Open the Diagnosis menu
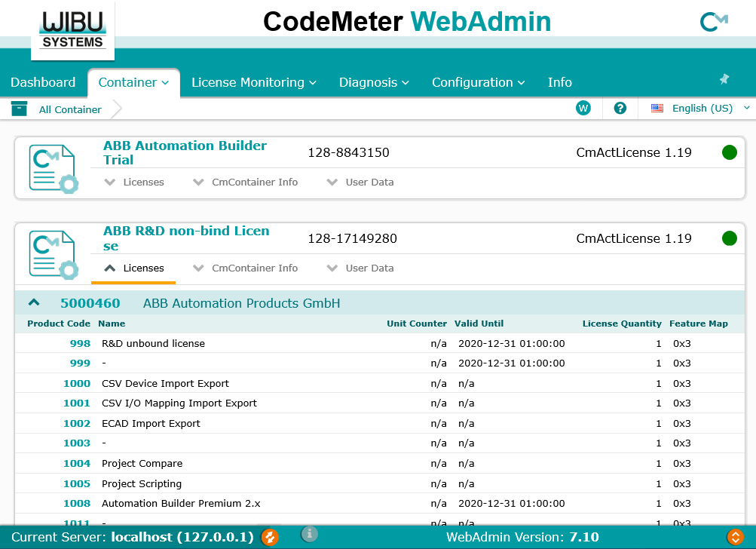This screenshot has width=756, height=549. pyautogui.click(x=374, y=82)
